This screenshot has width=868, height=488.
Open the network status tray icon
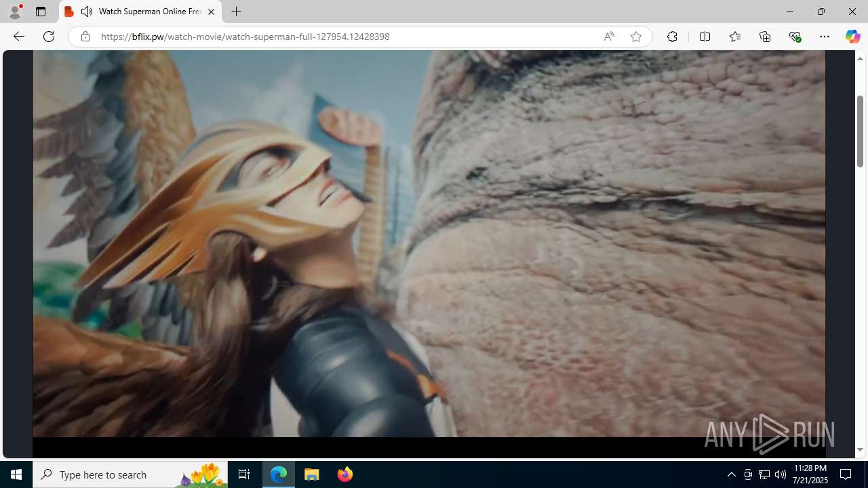pyautogui.click(x=764, y=474)
